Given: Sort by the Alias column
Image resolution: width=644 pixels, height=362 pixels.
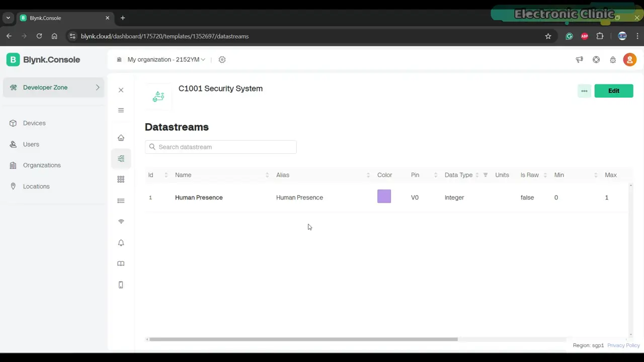Looking at the screenshot, I should pyautogui.click(x=368, y=175).
